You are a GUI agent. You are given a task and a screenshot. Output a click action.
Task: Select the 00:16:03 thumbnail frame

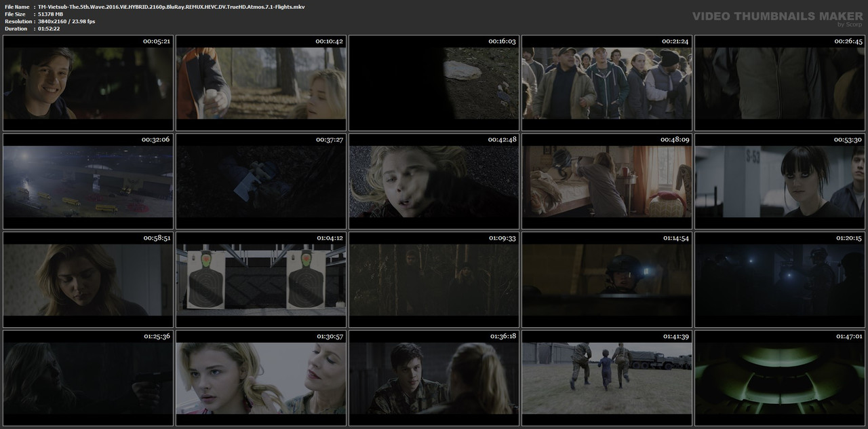point(434,83)
